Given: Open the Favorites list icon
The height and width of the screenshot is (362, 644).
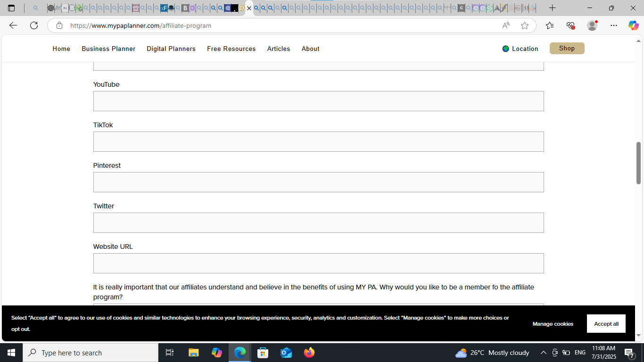Looking at the screenshot, I should (x=550, y=25).
